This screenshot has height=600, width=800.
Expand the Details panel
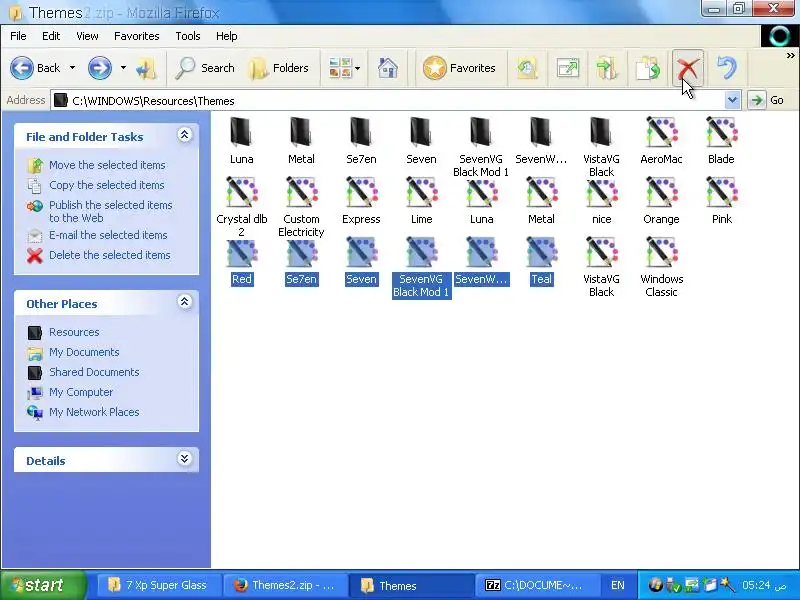click(184, 459)
